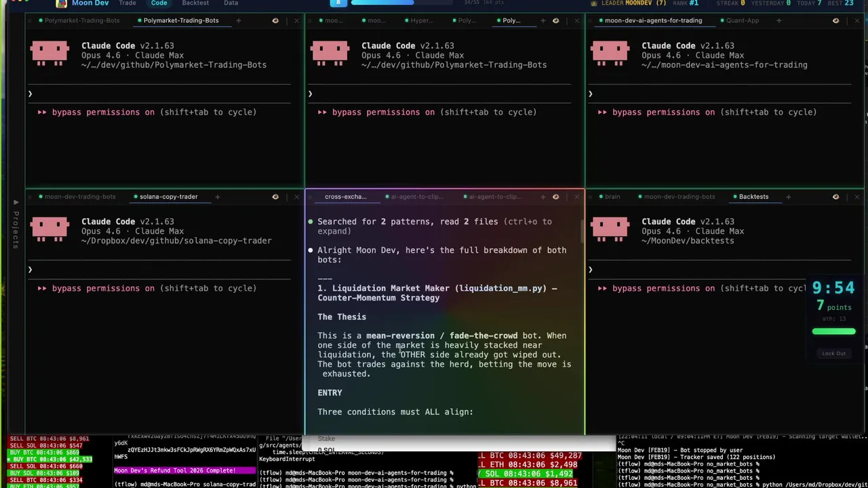Select the moon-dev-trading-bots tab beside Backtests

click(676, 197)
